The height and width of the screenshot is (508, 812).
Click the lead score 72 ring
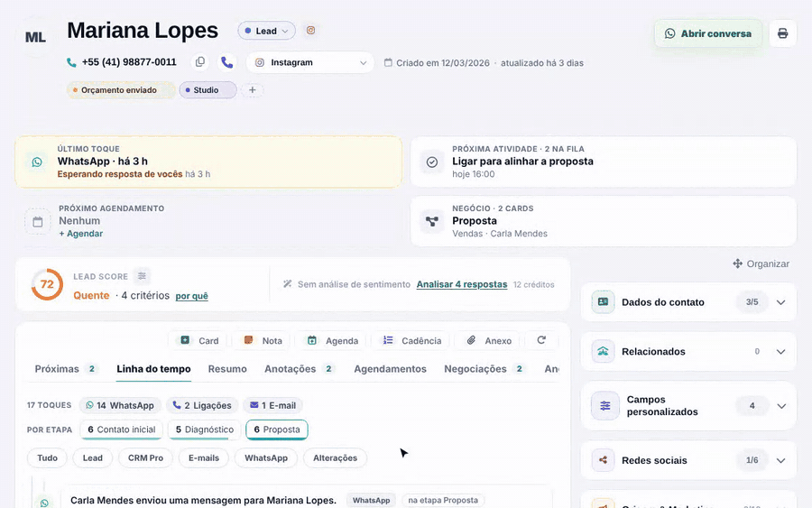tap(47, 284)
